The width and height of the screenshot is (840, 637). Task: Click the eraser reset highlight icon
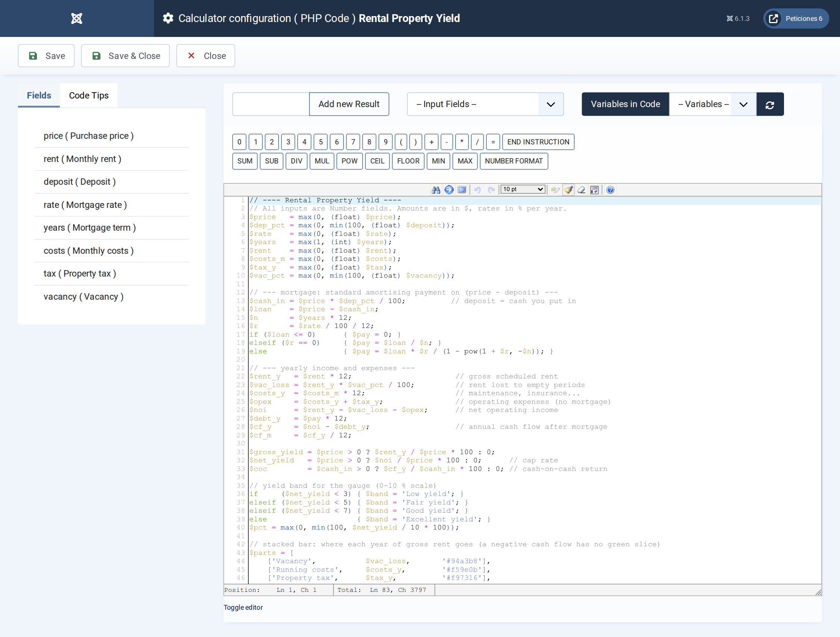(x=581, y=190)
